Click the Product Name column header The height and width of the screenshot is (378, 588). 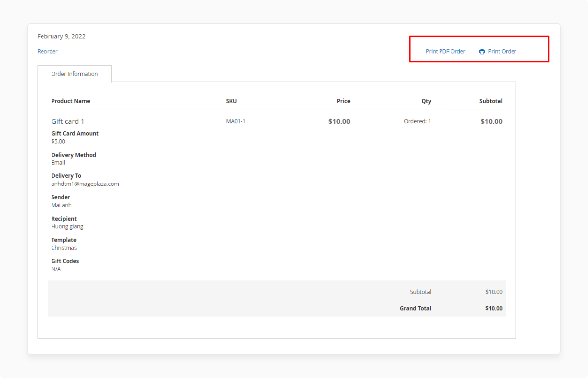pos(71,101)
